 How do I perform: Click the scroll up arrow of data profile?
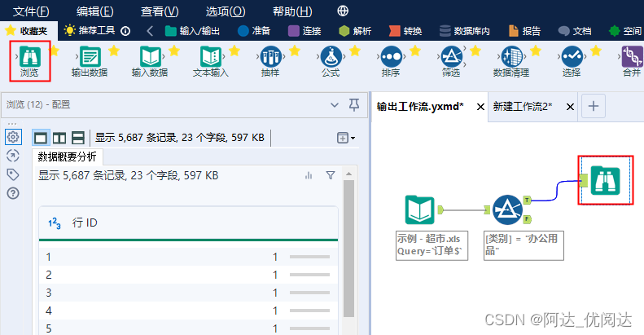pyautogui.click(x=348, y=174)
